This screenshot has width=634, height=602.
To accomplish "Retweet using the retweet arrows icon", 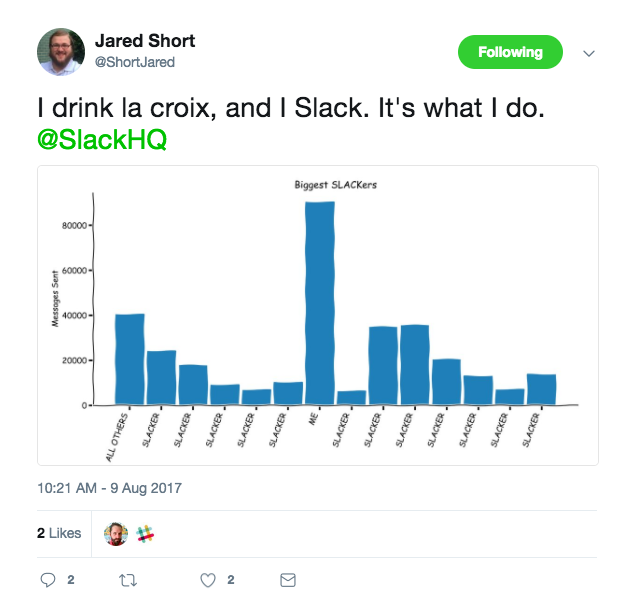I will [127, 579].
